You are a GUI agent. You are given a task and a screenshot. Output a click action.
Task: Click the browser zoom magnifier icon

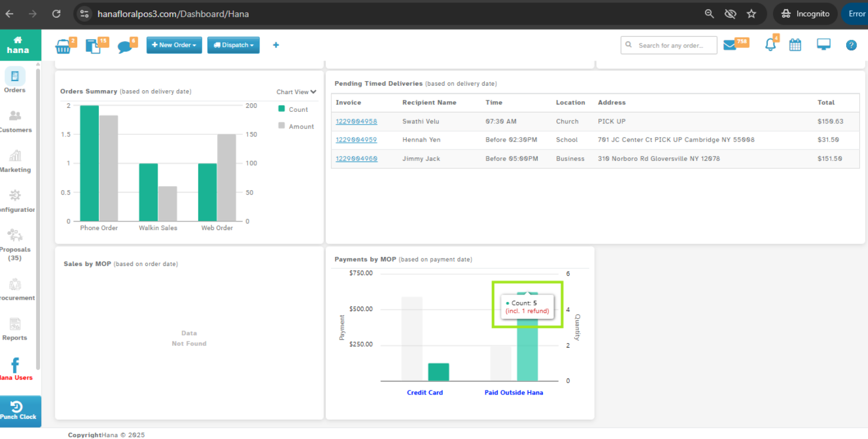click(709, 14)
